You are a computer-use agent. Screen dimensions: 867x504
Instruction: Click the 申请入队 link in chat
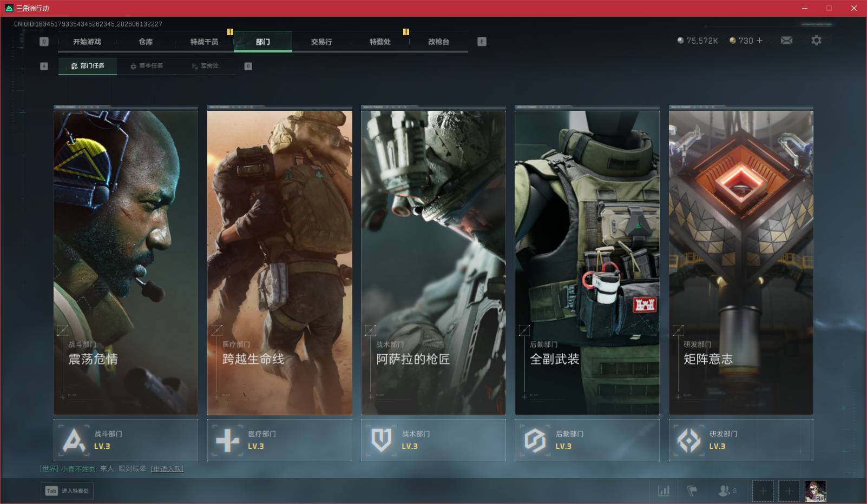click(167, 469)
